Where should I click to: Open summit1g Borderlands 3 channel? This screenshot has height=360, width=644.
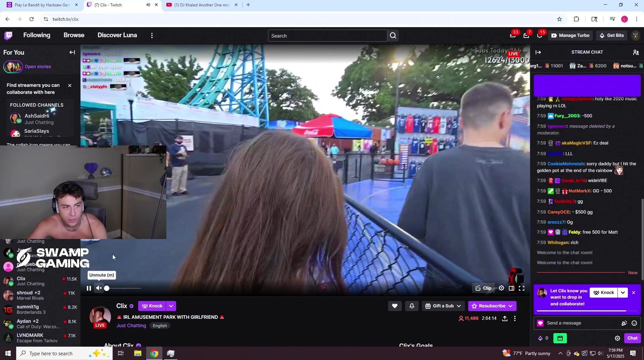pyautogui.click(x=40, y=309)
